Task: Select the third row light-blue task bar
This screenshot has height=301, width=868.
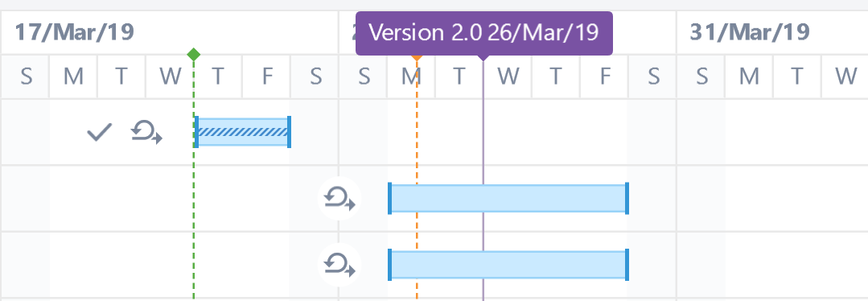Action: 508,265
